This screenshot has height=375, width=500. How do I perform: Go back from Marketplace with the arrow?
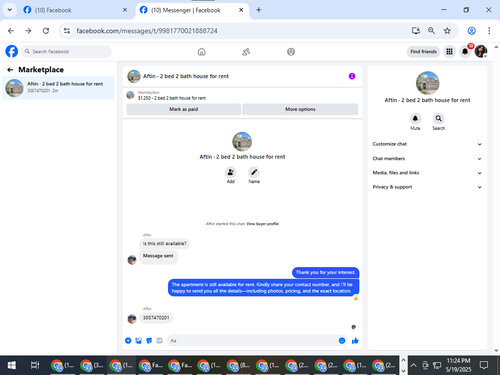pyautogui.click(x=10, y=70)
